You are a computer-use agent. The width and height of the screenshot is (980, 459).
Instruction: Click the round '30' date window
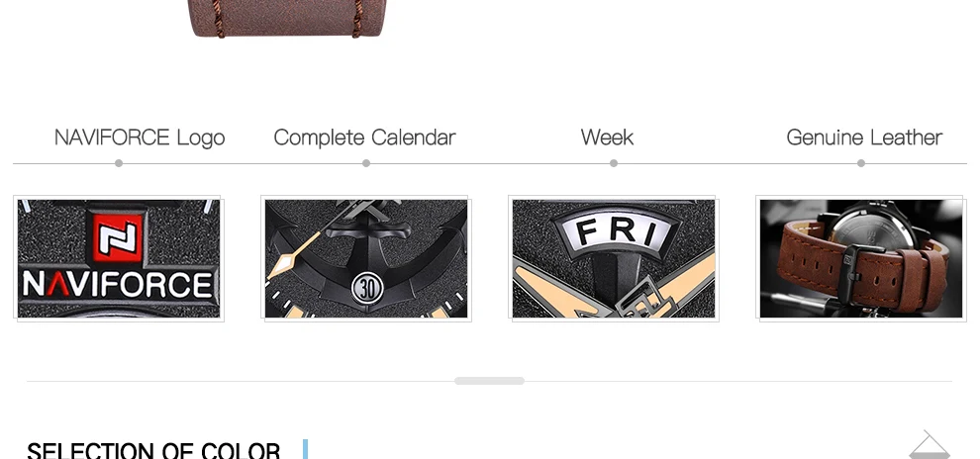click(x=366, y=289)
